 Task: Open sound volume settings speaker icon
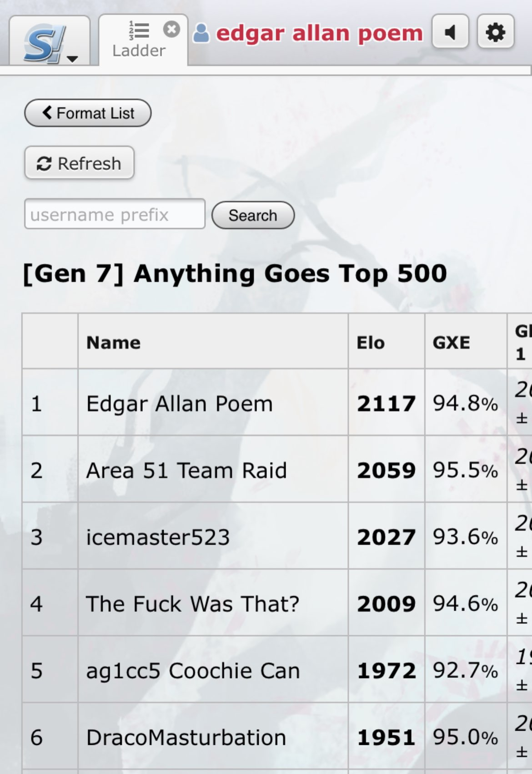point(450,32)
